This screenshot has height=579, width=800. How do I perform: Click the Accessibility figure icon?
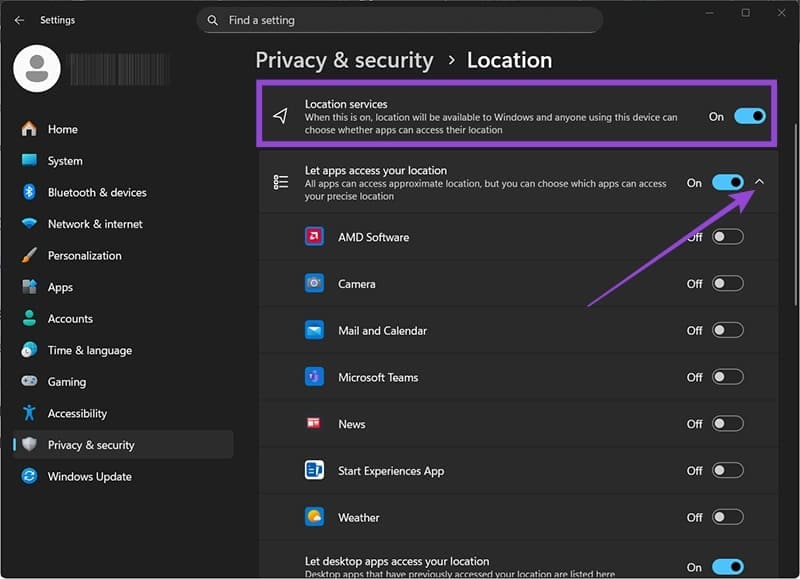[29, 413]
